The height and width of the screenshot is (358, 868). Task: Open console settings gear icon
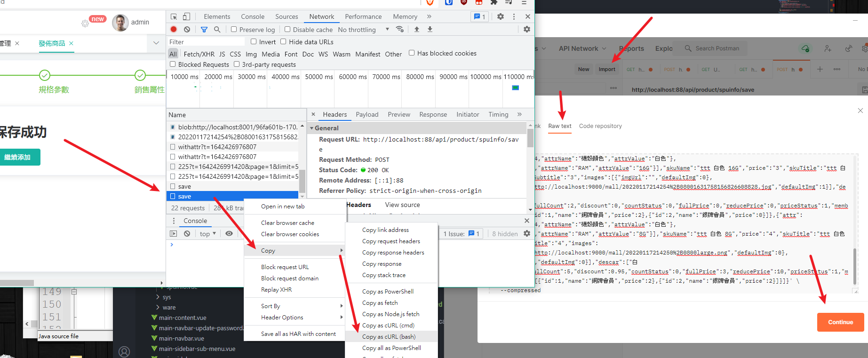pyautogui.click(x=527, y=234)
